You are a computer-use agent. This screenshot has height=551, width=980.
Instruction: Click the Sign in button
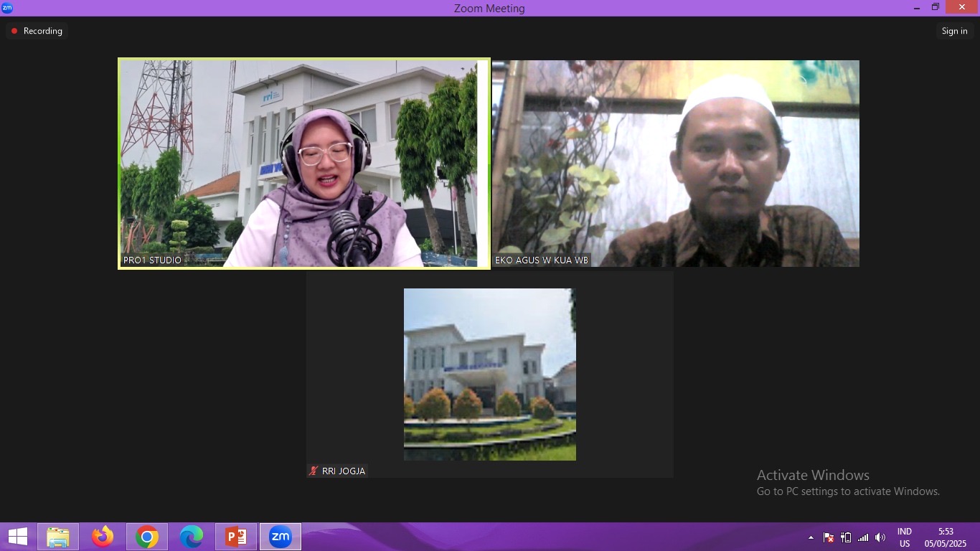[x=954, y=31]
